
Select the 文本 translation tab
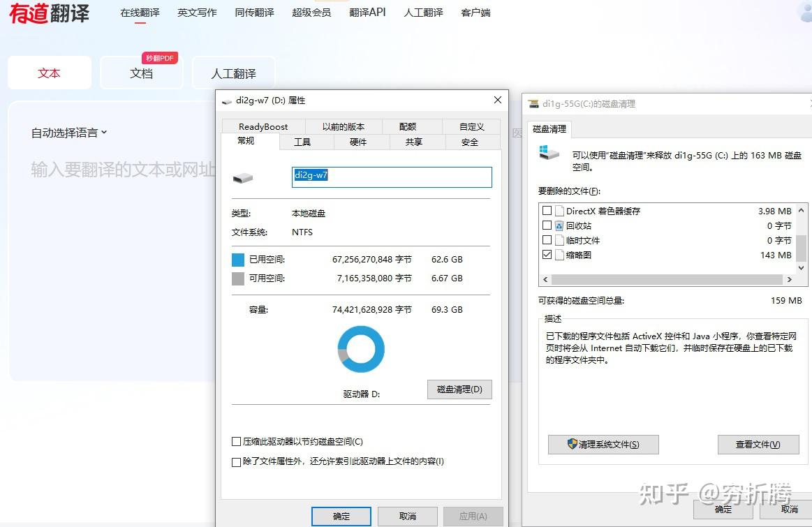click(x=49, y=73)
